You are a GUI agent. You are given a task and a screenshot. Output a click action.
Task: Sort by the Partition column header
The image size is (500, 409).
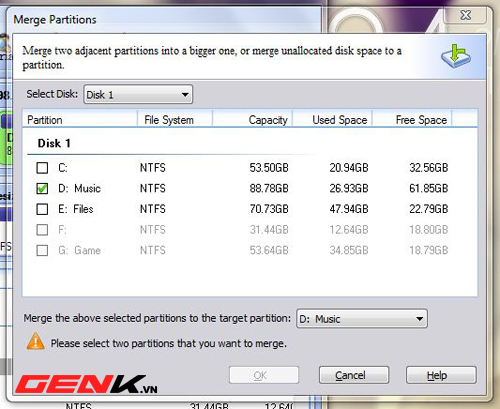[x=80, y=119]
